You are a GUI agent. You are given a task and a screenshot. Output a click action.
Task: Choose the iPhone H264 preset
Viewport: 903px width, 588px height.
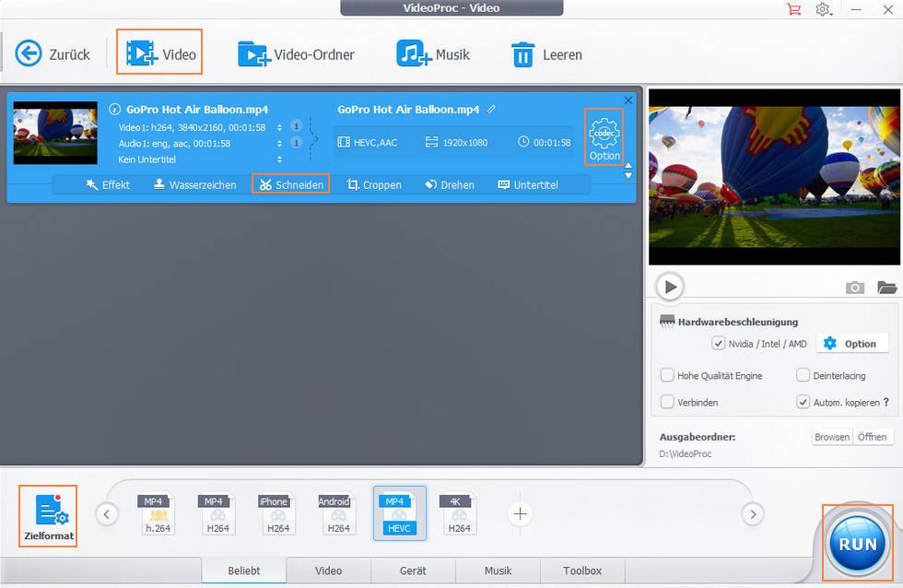pos(278,513)
